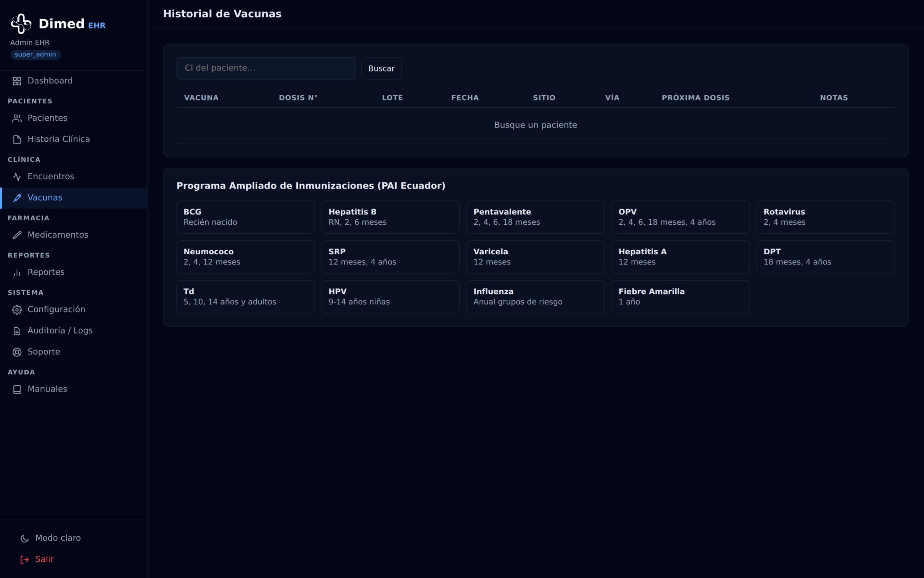Select the OPV vaccine card

(x=680, y=217)
